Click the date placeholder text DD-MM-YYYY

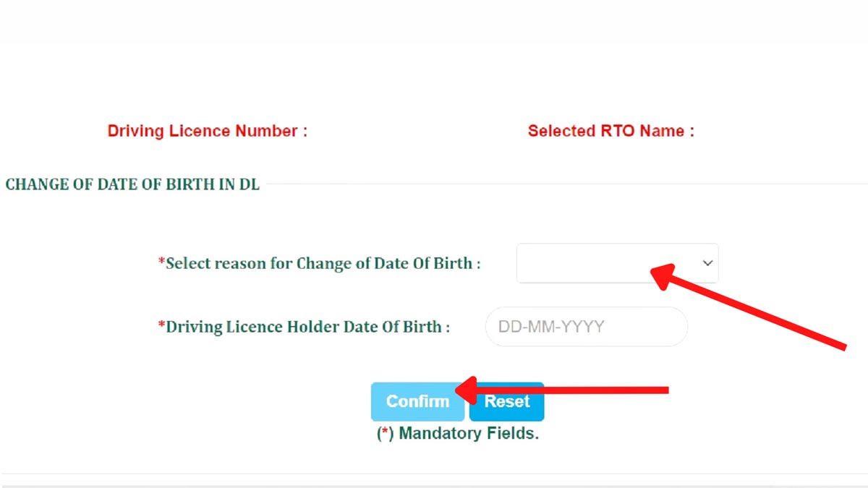click(551, 327)
